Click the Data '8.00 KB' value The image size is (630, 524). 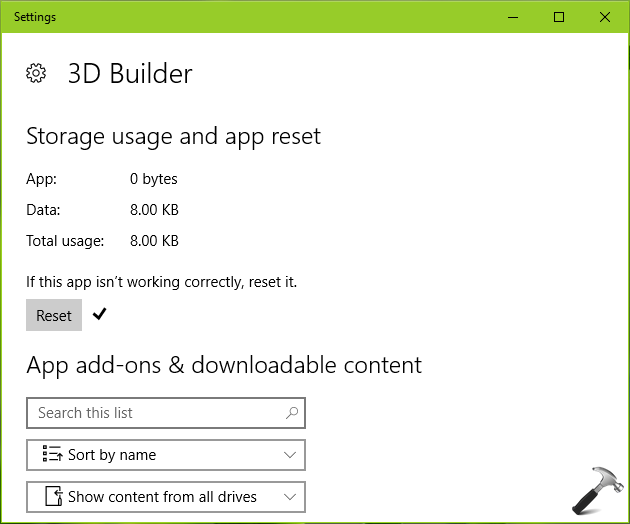[x=154, y=210]
